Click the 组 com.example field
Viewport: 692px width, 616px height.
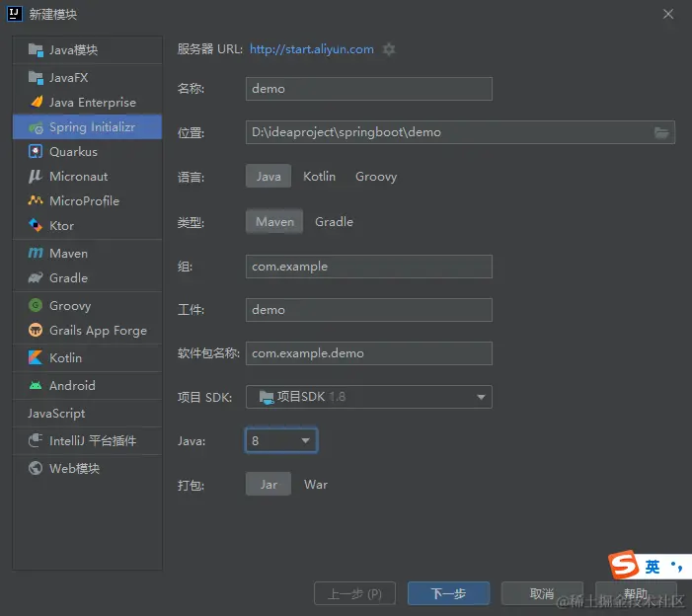[369, 267]
